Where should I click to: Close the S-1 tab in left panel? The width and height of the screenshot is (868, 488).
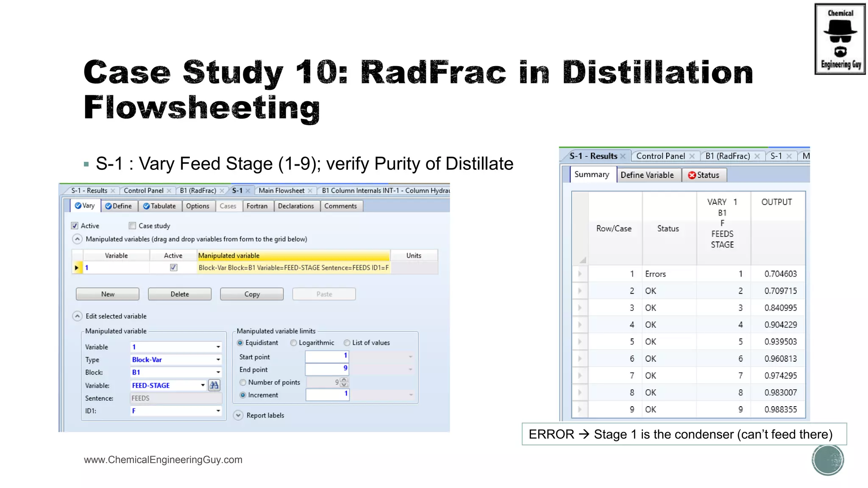248,191
